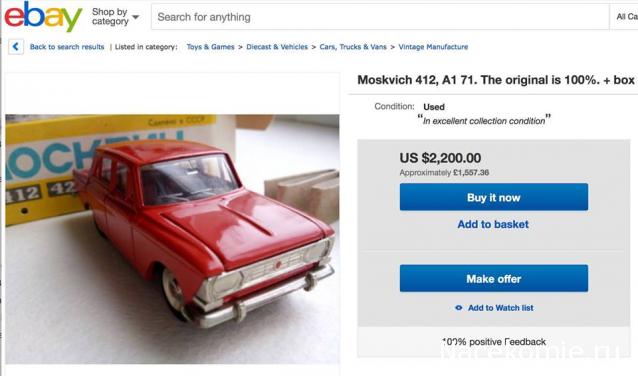Expand the Shop by category dropdown
This screenshot has width=638, height=376.
116,17
